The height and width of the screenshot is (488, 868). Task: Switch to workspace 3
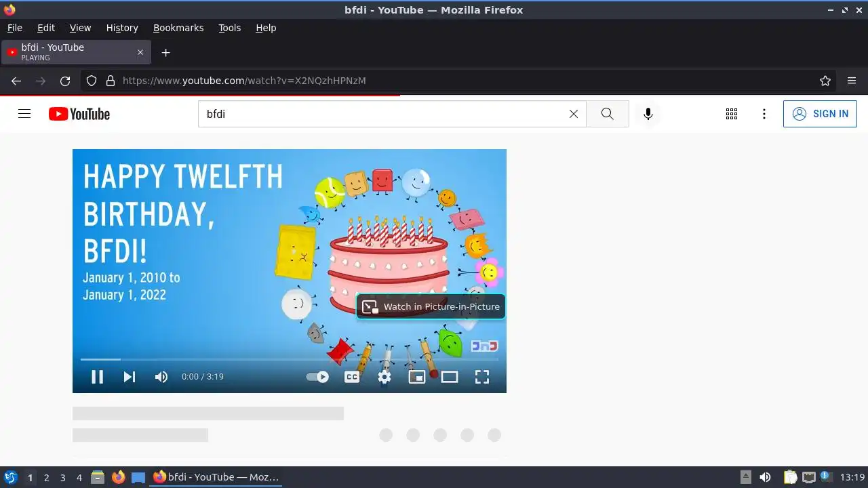click(x=62, y=477)
